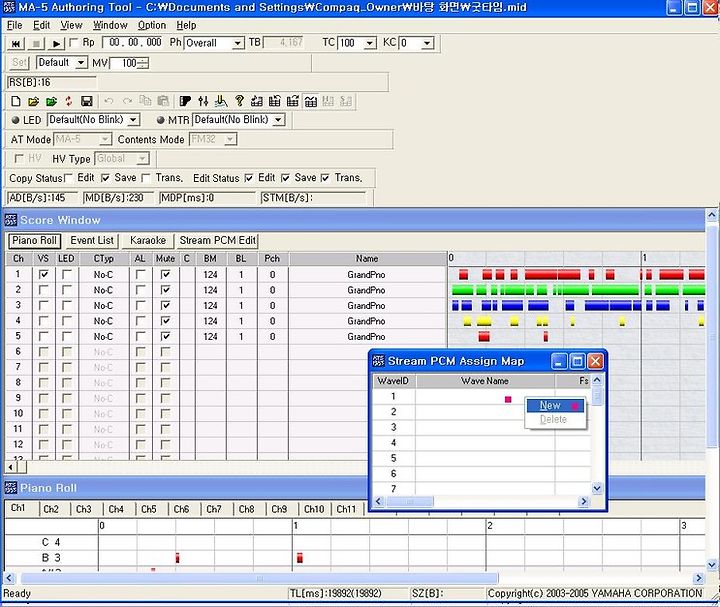Toggle Mute checkbox for channel 3
Screen dimensions: 720x607
click(x=165, y=305)
